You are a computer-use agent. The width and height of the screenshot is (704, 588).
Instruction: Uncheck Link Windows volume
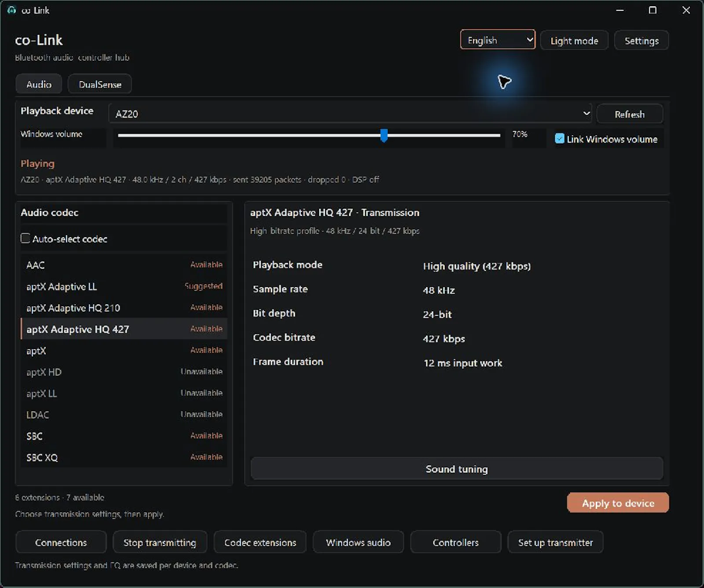559,139
